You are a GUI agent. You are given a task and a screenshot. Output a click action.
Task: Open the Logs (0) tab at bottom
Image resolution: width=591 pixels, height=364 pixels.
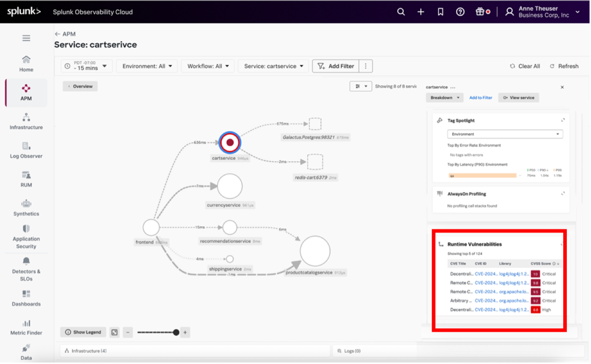coord(458,351)
